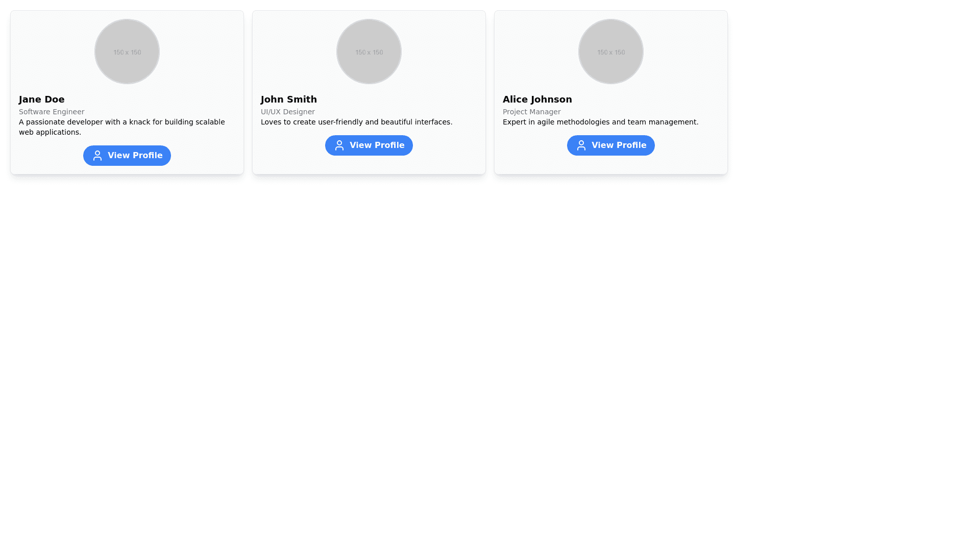Viewport: 980px width, 551px height.
Task: Select John Smith's circular avatar image
Action: [x=369, y=52]
